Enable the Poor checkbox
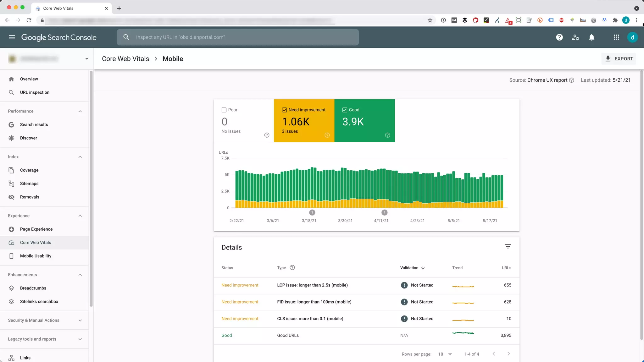 (x=224, y=110)
